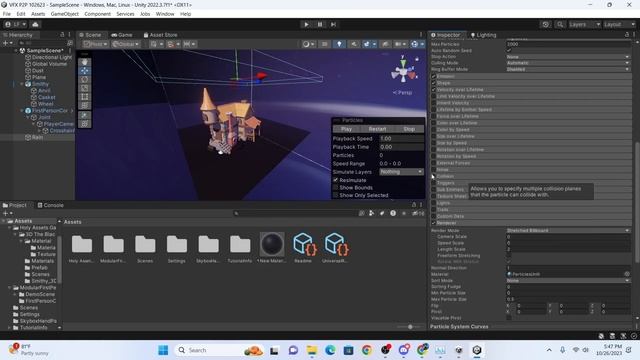Enable Show Bounds checkbox
The image size is (640, 360).
point(336,188)
